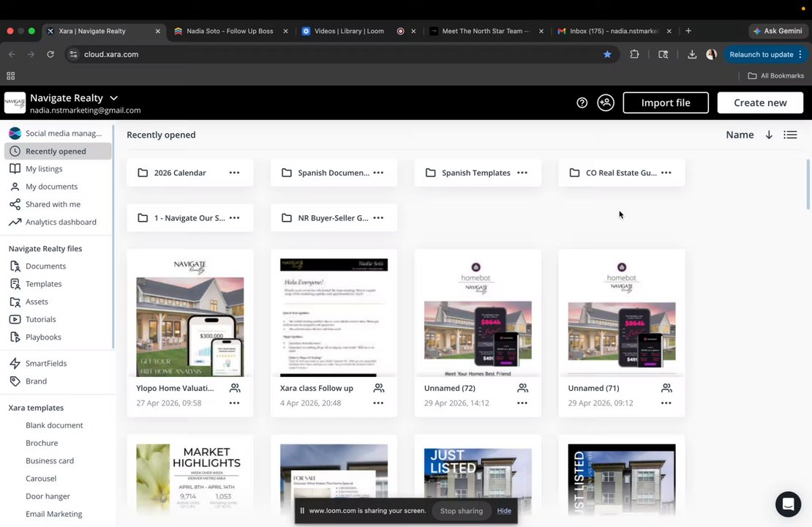812x527 pixels.
Task: Open more options for Spanish Documen... folder
Action: pyautogui.click(x=378, y=173)
